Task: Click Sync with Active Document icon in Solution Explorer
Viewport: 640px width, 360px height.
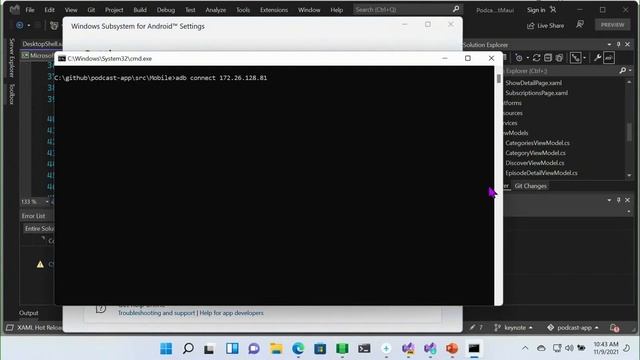Action: (536, 58)
